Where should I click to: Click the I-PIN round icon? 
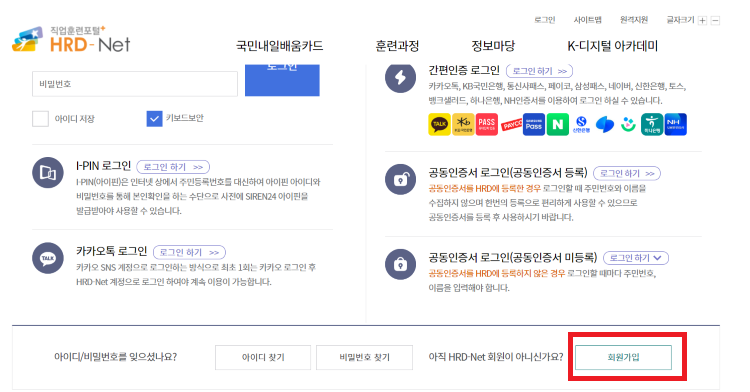pyautogui.click(x=48, y=173)
